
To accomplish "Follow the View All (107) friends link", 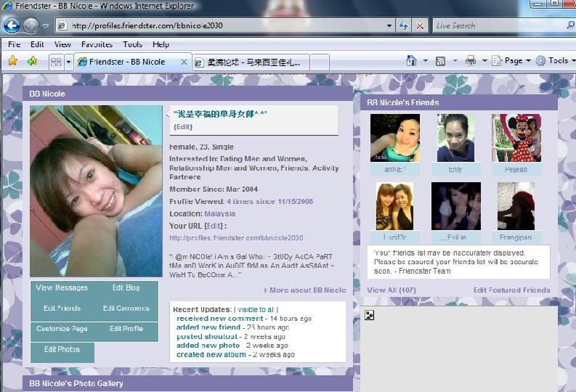I will (392, 290).
